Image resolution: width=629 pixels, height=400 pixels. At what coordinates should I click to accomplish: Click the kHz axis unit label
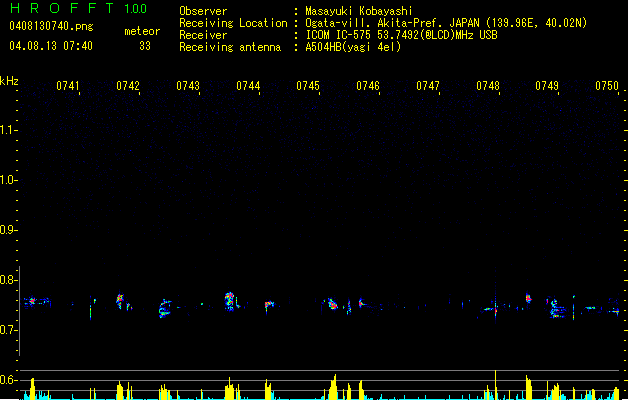(x=9, y=81)
